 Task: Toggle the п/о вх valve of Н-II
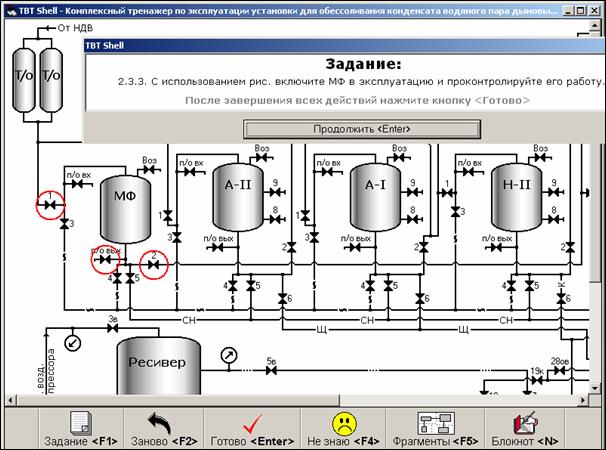[468, 172]
